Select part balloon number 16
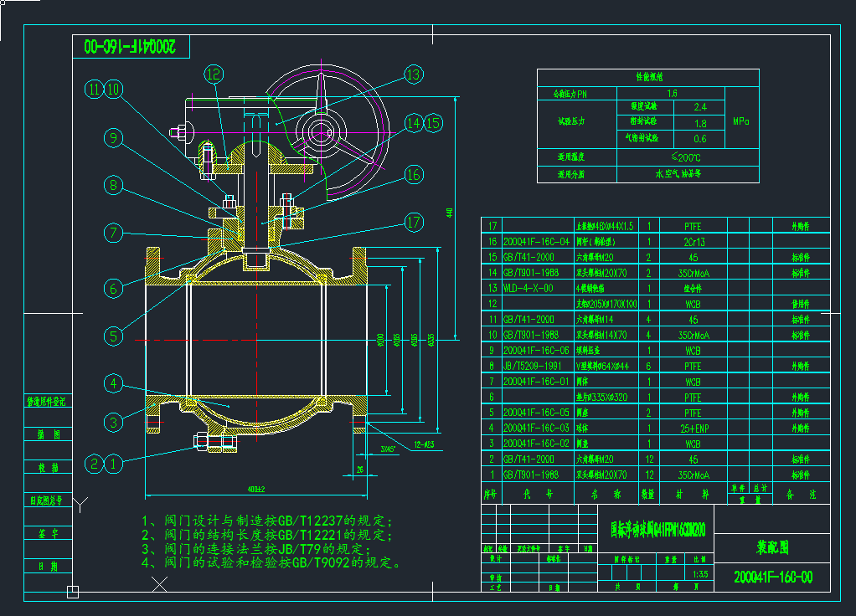The height and width of the screenshot is (616, 856). point(413,174)
